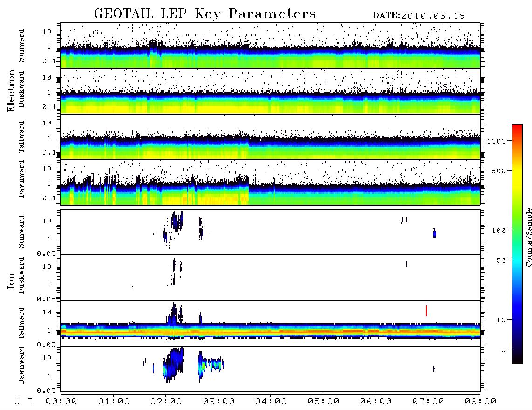The width and height of the screenshot is (532, 410).
Task: Select the Ion Sunward panel label
Action: coord(21,232)
